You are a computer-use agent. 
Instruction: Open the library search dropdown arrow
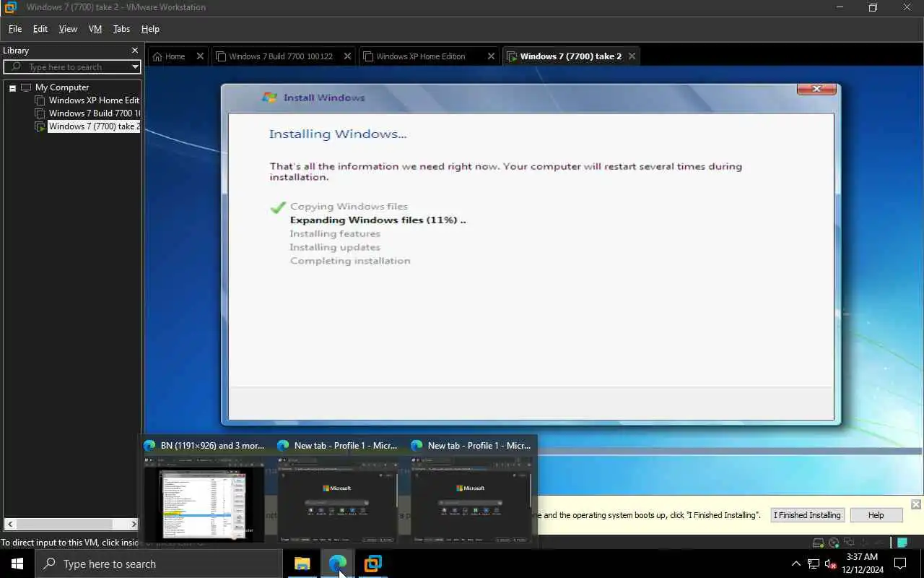(x=135, y=67)
